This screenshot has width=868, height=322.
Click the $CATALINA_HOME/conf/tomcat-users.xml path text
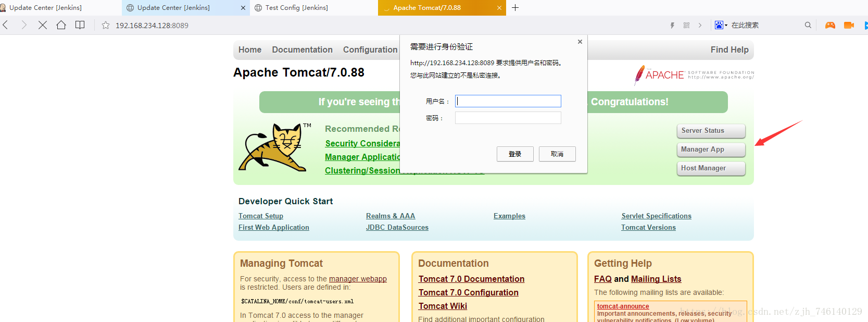pyautogui.click(x=297, y=301)
